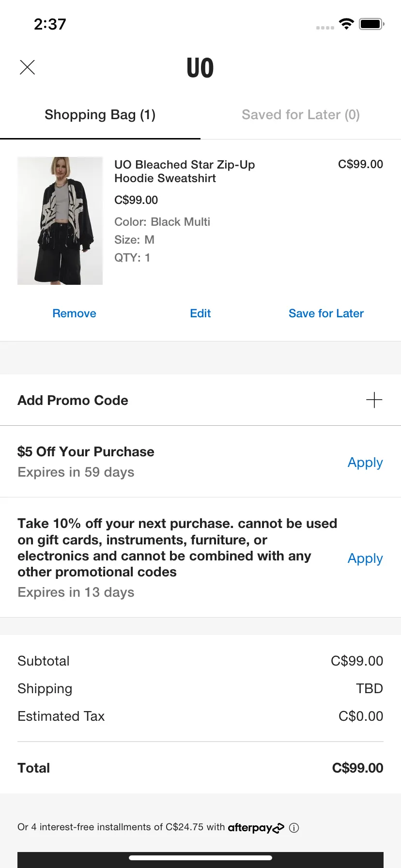Tap the Add Promo Code row label

point(73,401)
